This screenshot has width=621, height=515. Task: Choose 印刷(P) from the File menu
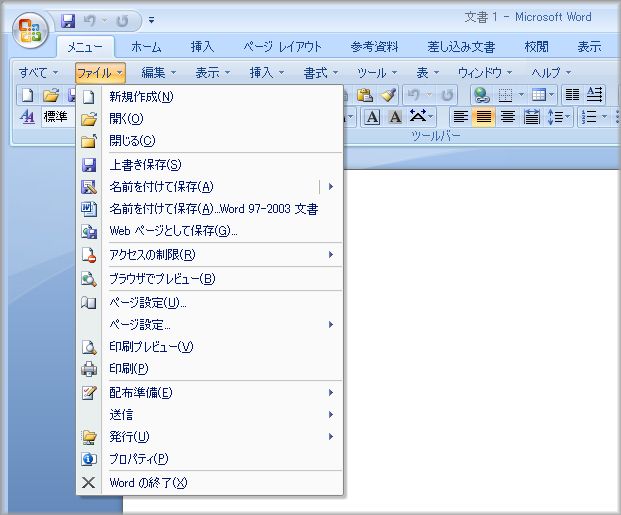pyautogui.click(x=210, y=369)
